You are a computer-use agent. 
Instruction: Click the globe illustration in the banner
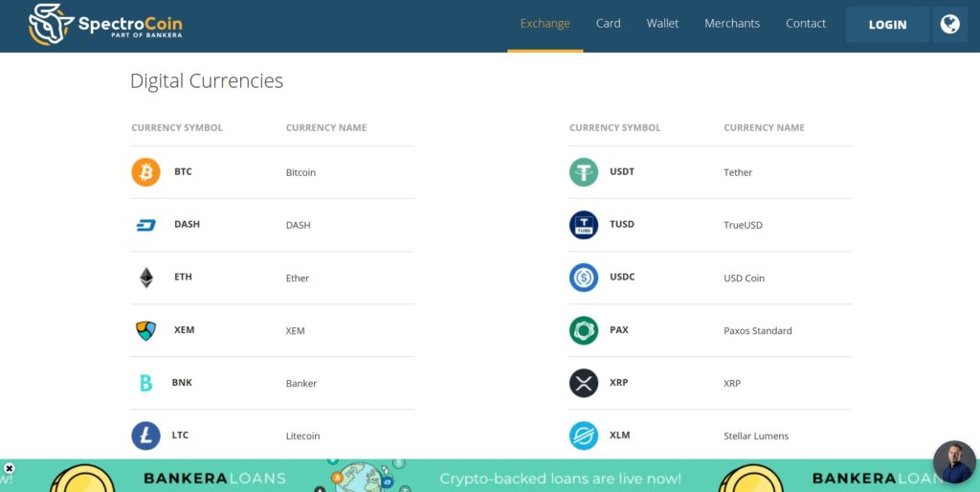click(x=364, y=476)
